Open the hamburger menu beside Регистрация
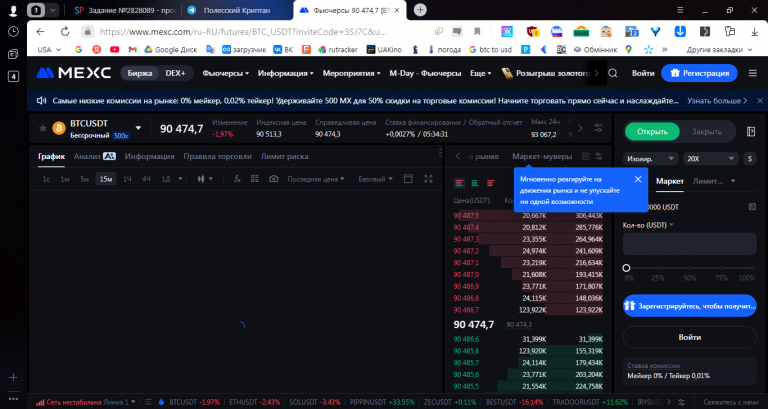 [x=753, y=73]
